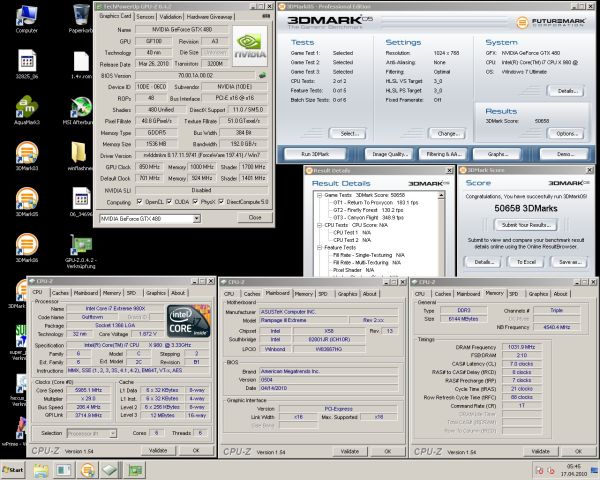Switch to the 3DMark taskbar icon

click(88, 470)
